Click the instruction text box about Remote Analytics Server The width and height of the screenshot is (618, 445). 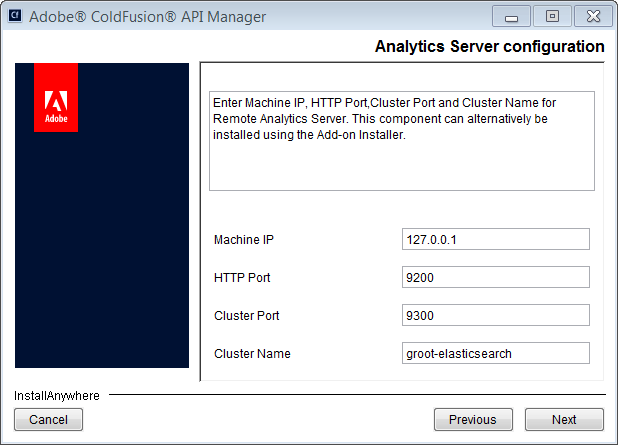pos(401,140)
